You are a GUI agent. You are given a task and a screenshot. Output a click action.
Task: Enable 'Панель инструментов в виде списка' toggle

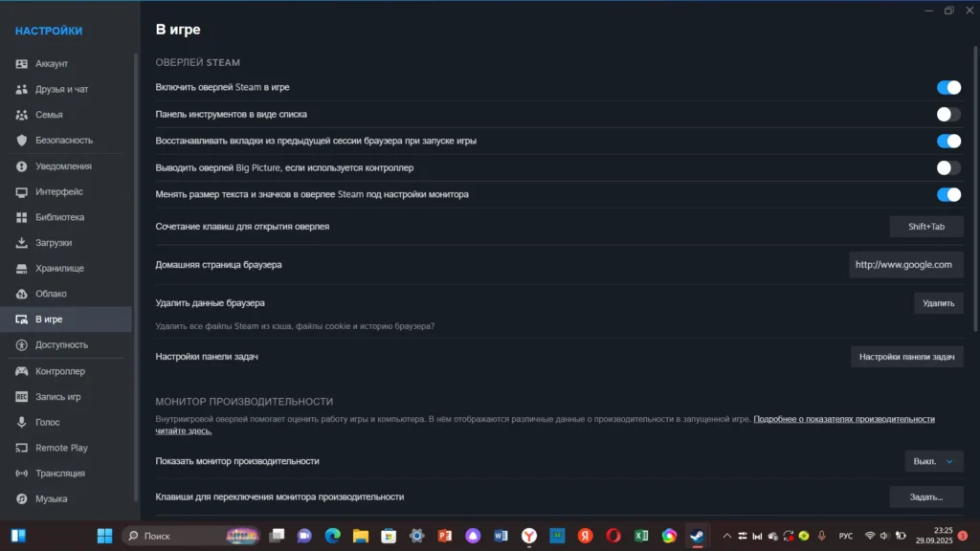(947, 115)
